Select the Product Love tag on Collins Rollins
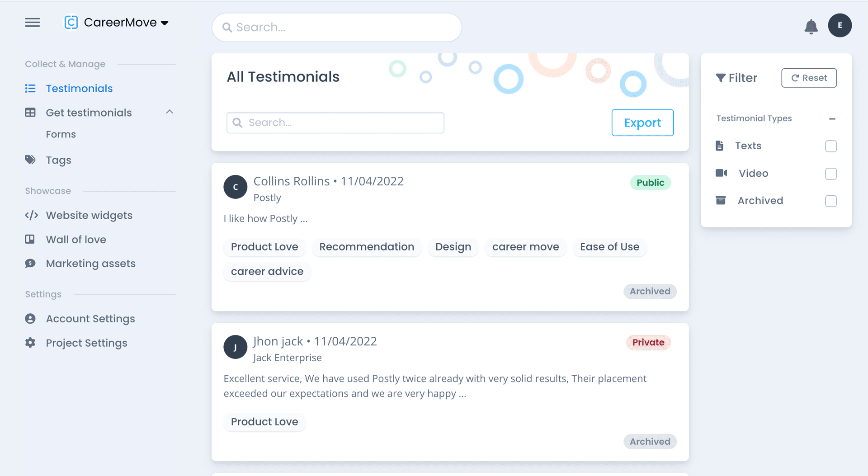The width and height of the screenshot is (868, 476). coord(264,247)
